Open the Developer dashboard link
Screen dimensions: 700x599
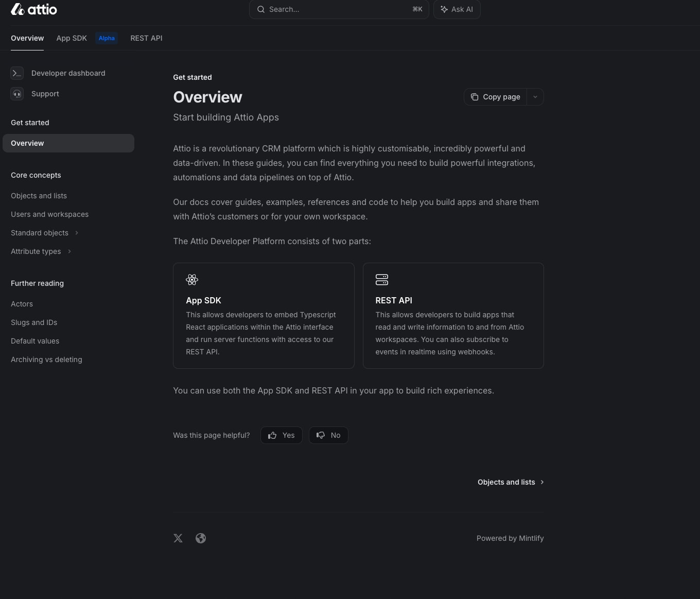[x=68, y=73]
